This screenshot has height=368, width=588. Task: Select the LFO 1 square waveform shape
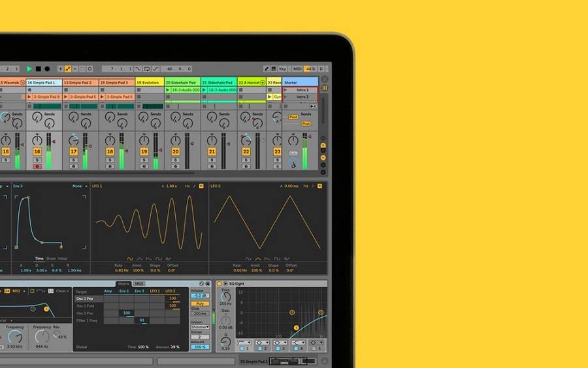pyautogui.click(x=159, y=258)
